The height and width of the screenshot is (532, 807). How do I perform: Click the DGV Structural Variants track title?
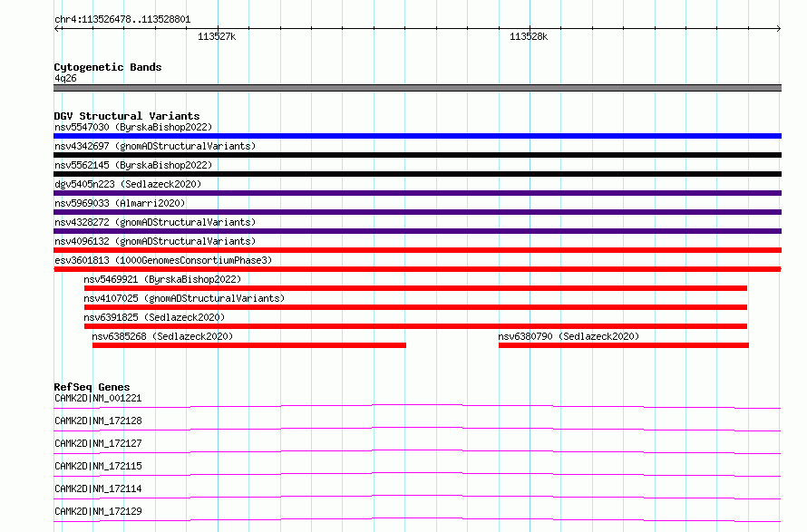coord(127,116)
